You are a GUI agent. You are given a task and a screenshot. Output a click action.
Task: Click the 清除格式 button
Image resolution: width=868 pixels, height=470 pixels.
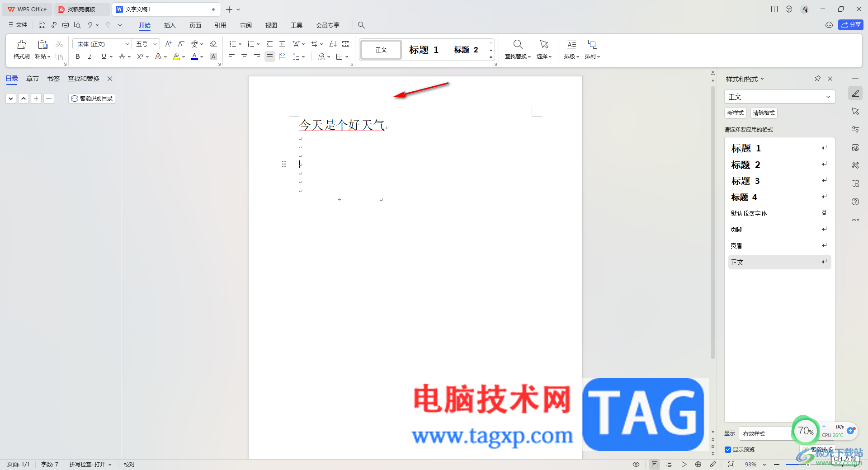tap(764, 113)
